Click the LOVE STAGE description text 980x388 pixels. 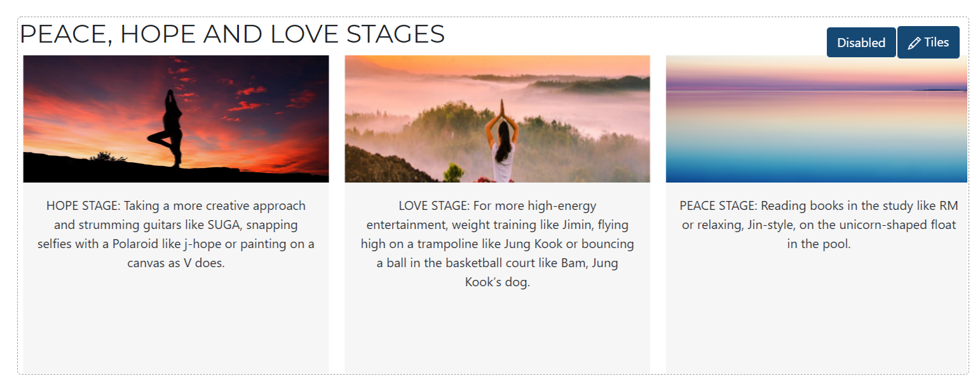(x=497, y=244)
